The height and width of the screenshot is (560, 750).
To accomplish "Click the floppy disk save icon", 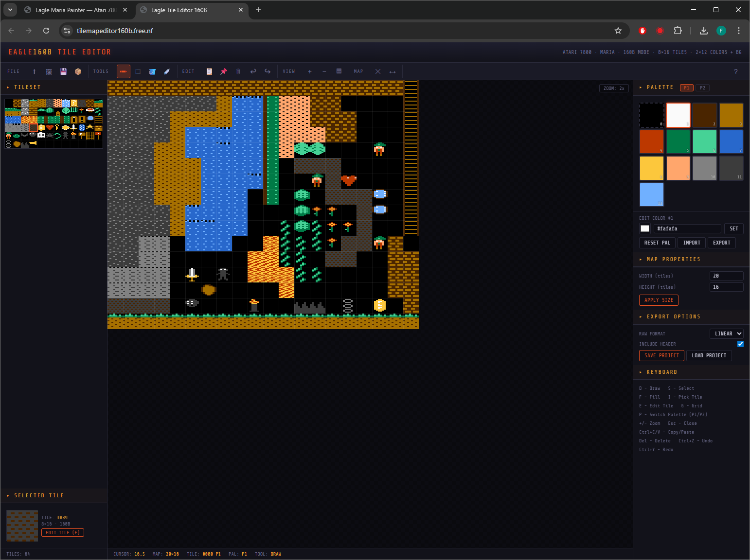I will [x=63, y=71].
